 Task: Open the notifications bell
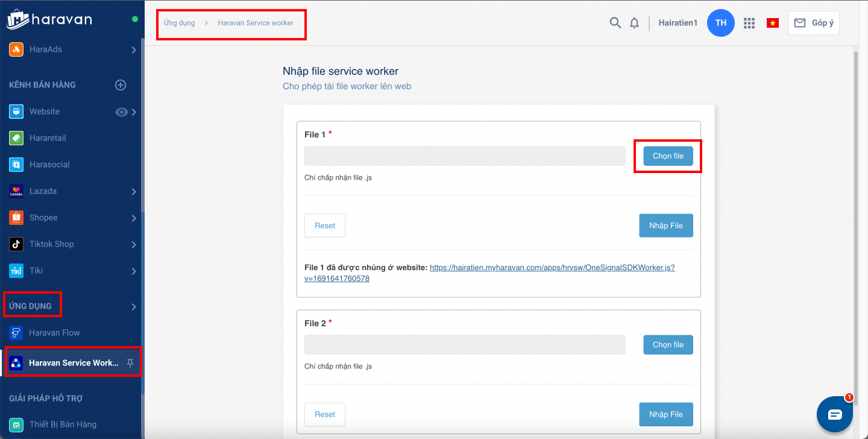point(634,23)
